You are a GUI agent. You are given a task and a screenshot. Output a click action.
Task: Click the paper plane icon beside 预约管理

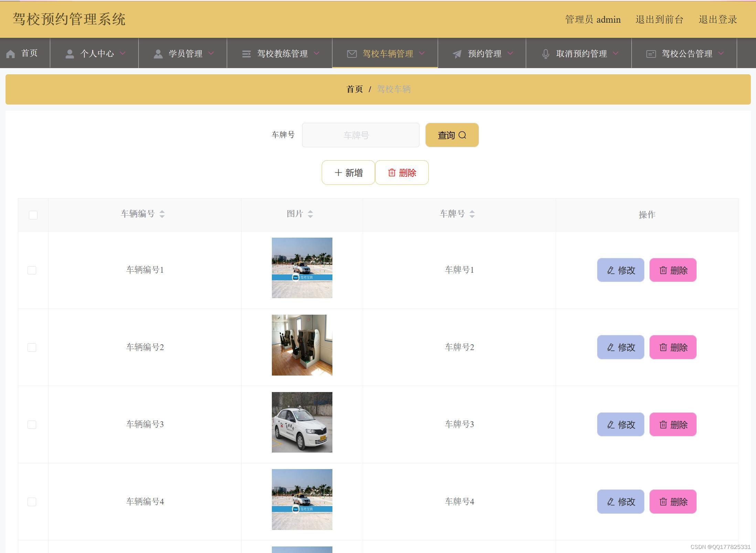tap(457, 54)
